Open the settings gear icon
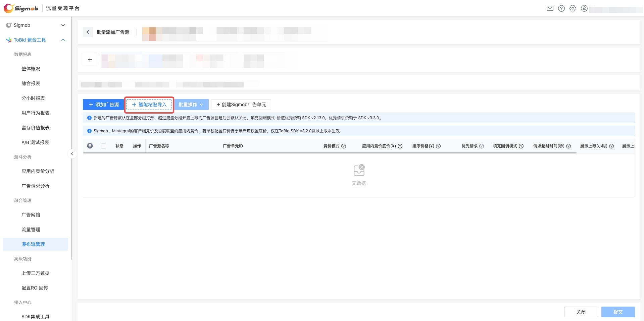644x321 pixels. tap(573, 8)
